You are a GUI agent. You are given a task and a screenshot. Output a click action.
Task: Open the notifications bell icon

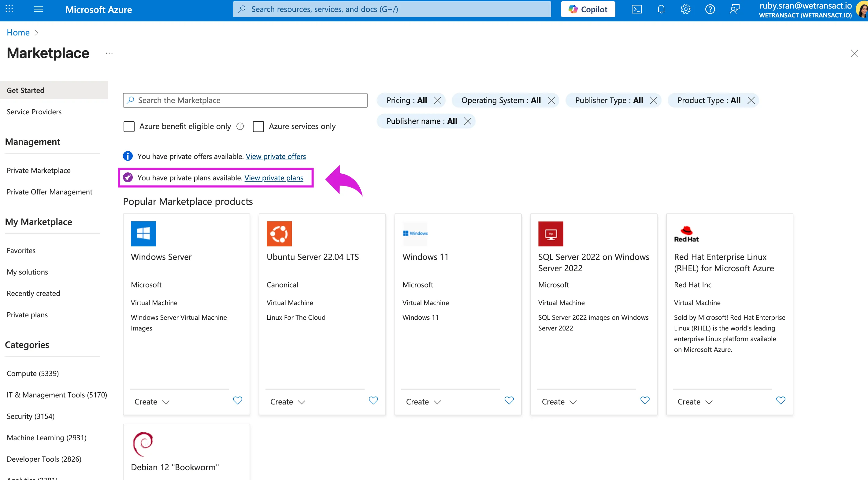(x=661, y=9)
